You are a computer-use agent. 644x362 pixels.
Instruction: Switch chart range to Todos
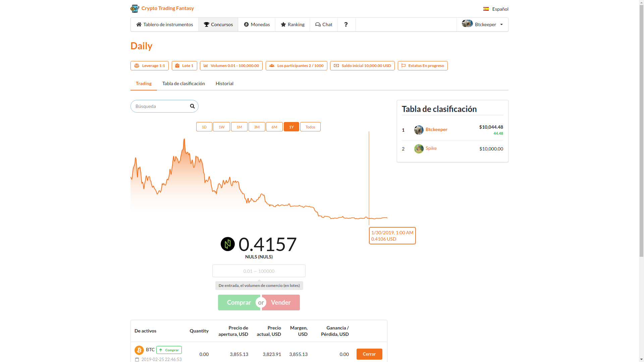(x=310, y=127)
